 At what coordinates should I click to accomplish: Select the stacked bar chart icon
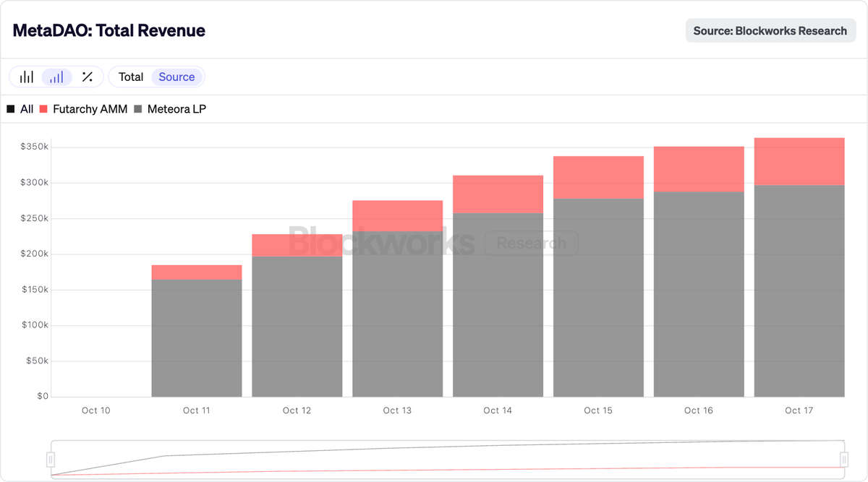pos(56,76)
